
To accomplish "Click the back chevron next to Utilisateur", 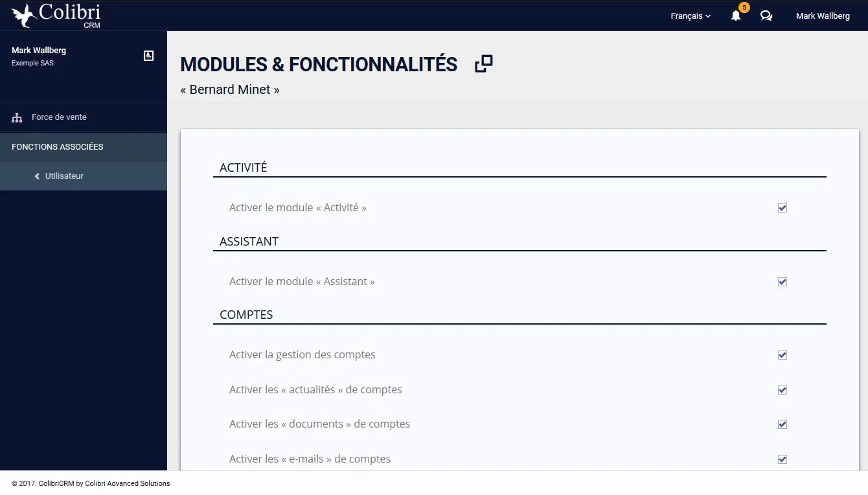I will tap(37, 176).
